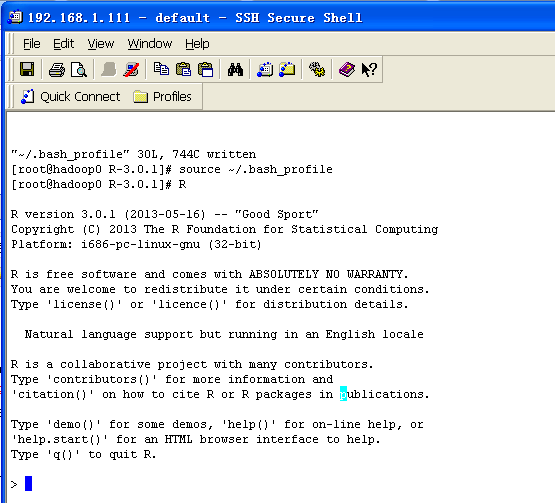
Task: Click the Disconnect icon with red slash
Action: tap(131, 69)
